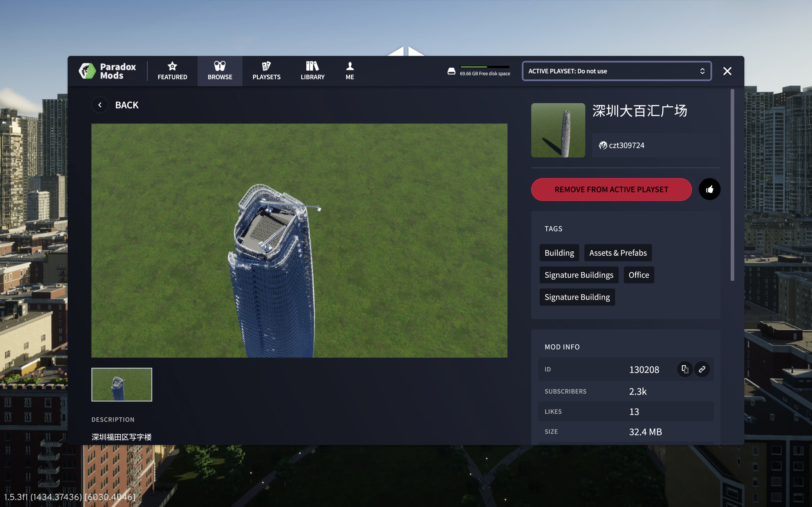Viewport: 812px width, 507px height.
Task: Switch to the Browse tab
Action: (x=220, y=71)
